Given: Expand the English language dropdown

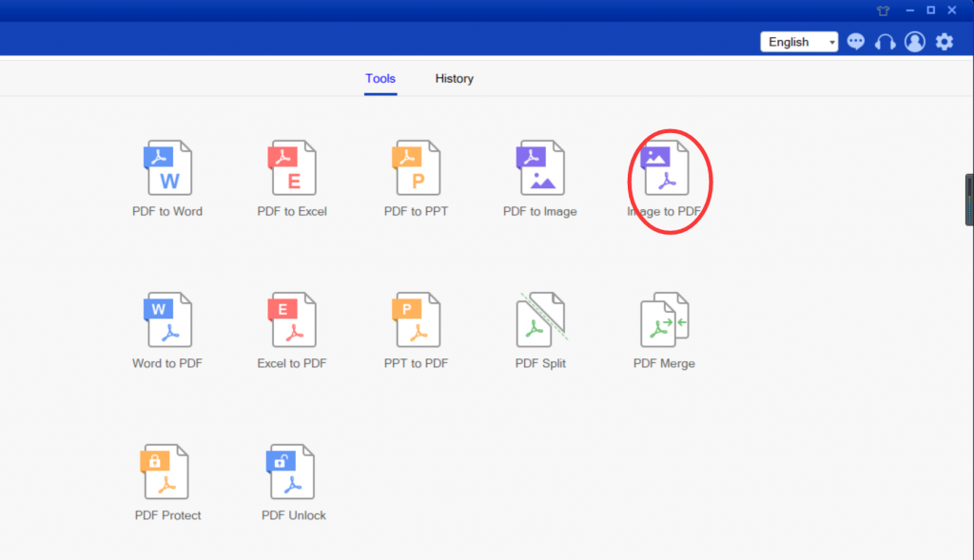Looking at the screenshot, I should point(799,42).
